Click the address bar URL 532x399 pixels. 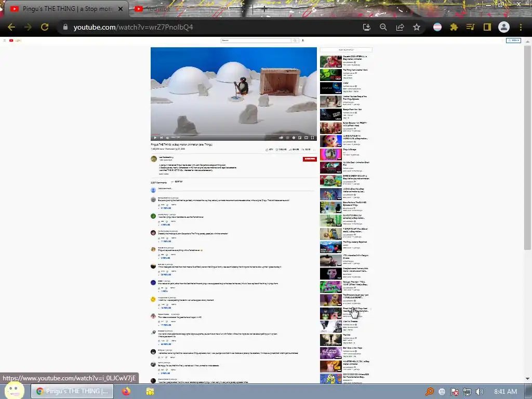[x=133, y=27]
